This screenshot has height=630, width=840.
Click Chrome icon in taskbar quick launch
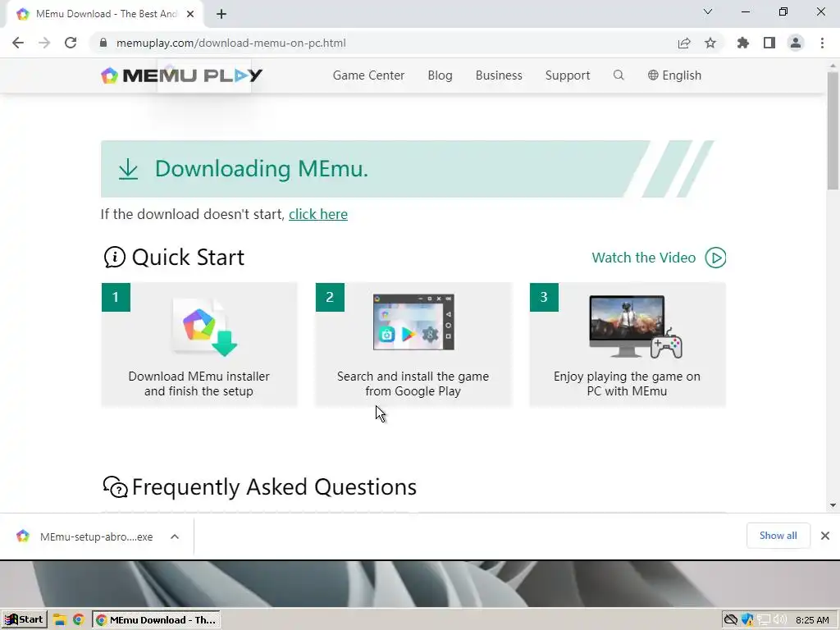click(x=79, y=620)
